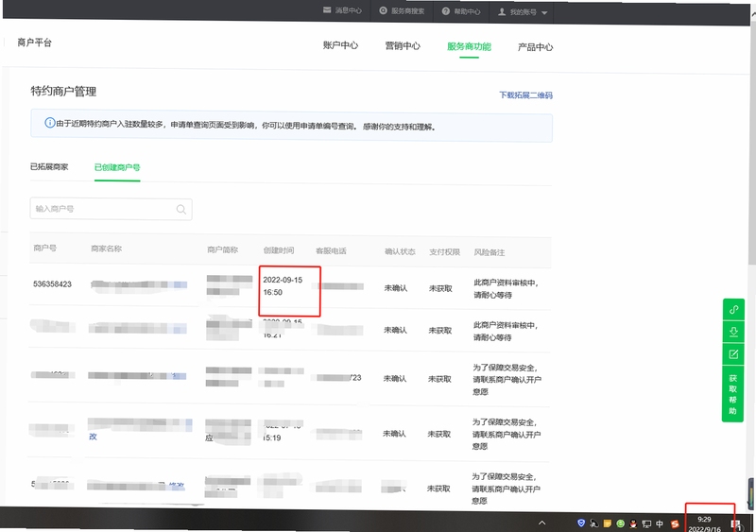The width and height of the screenshot is (756, 532).
Task: Click the 帮助中心 label in top bar
Action: tap(467, 11)
